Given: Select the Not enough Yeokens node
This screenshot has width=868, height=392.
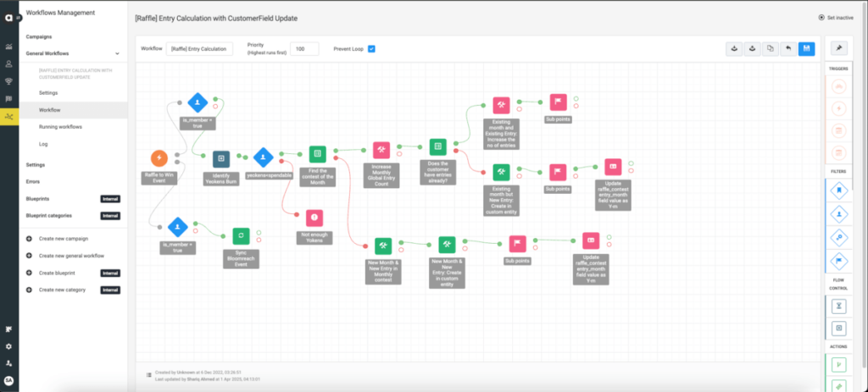Looking at the screenshot, I should [x=314, y=218].
